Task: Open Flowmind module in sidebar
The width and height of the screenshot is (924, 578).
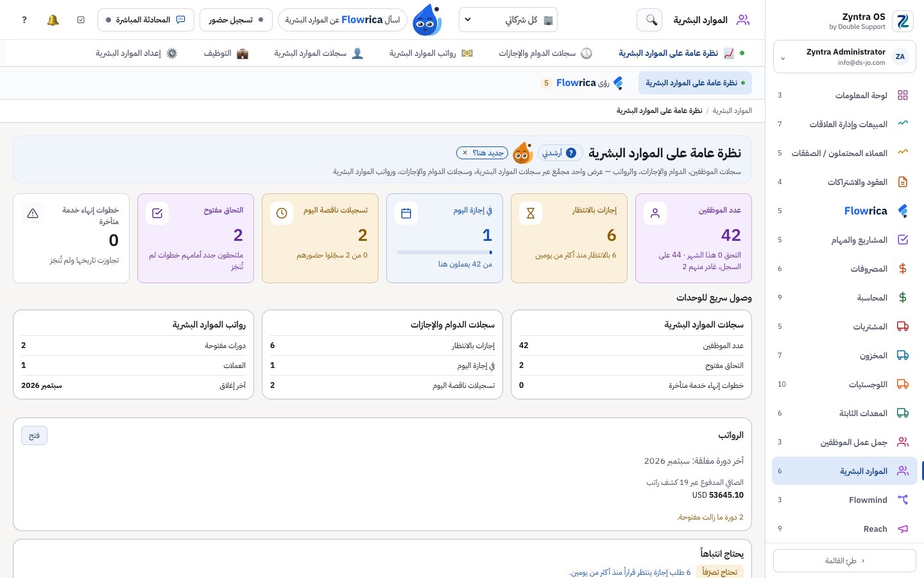Action: 844,500
